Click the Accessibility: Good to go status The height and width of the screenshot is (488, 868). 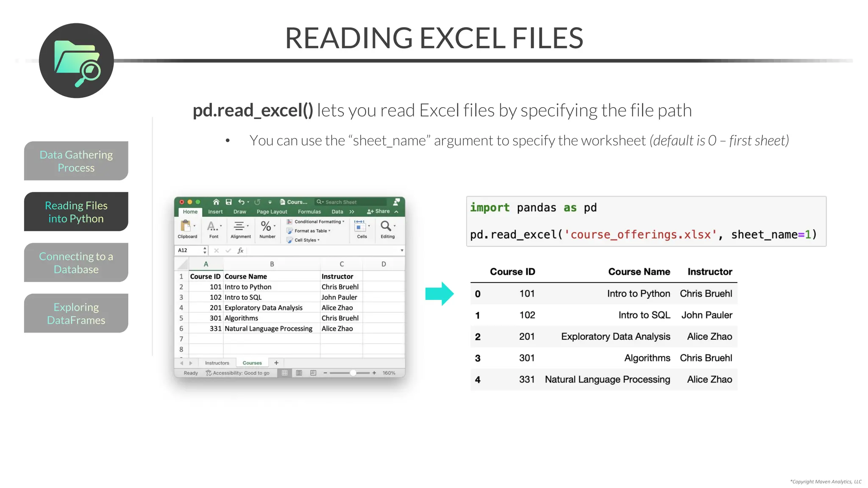click(237, 373)
